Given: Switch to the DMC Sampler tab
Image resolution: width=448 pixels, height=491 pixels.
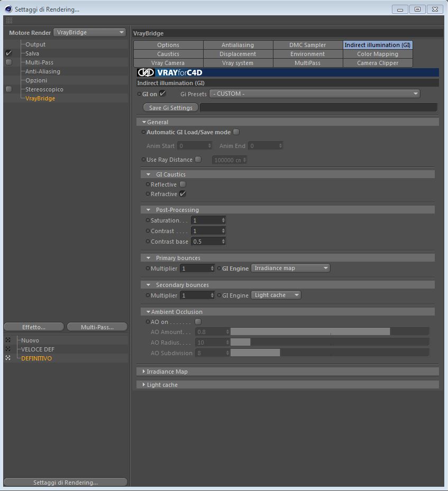Looking at the screenshot, I should click(308, 45).
